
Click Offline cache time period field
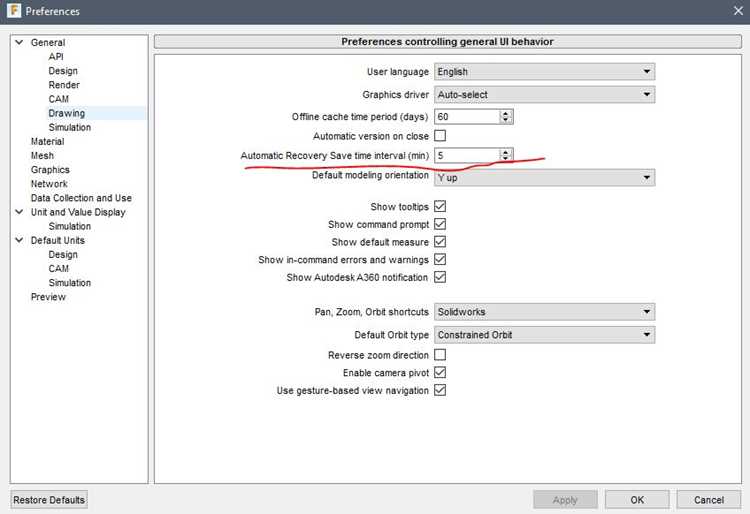467,117
